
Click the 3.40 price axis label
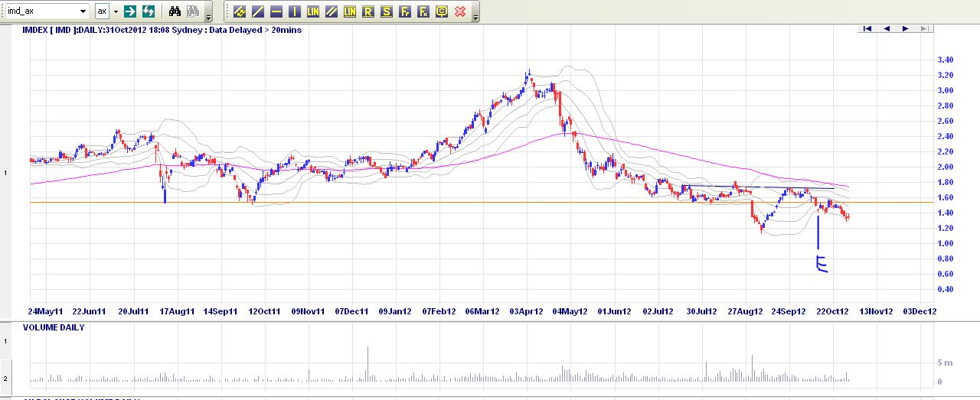[946, 60]
